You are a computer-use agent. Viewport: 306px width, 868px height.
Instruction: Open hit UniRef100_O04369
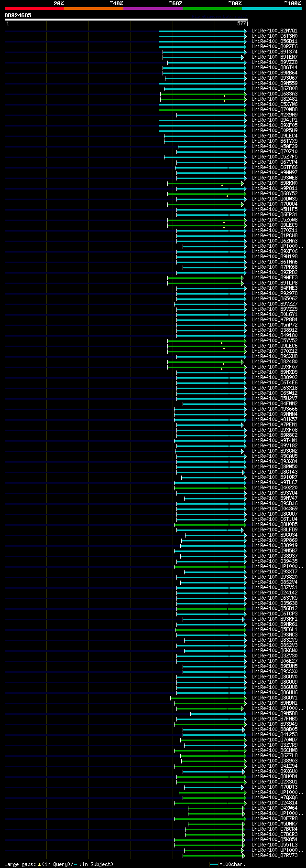tap(274, 508)
